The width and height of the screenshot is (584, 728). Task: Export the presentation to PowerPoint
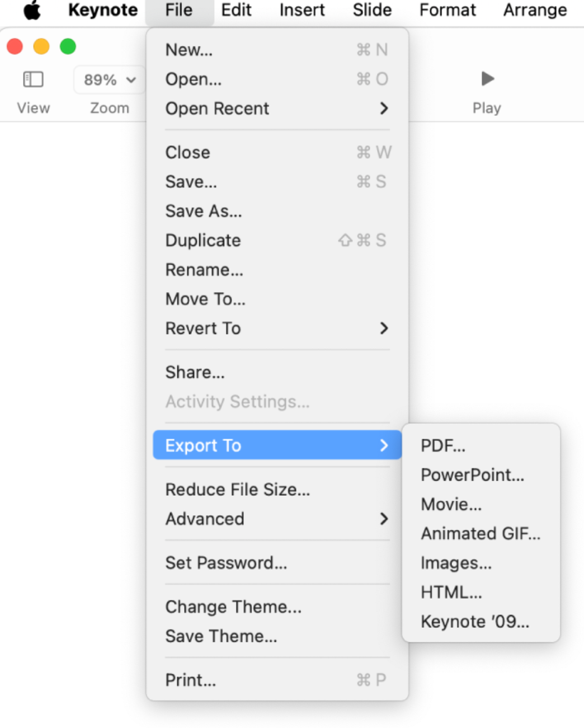click(x=473, y=475)
